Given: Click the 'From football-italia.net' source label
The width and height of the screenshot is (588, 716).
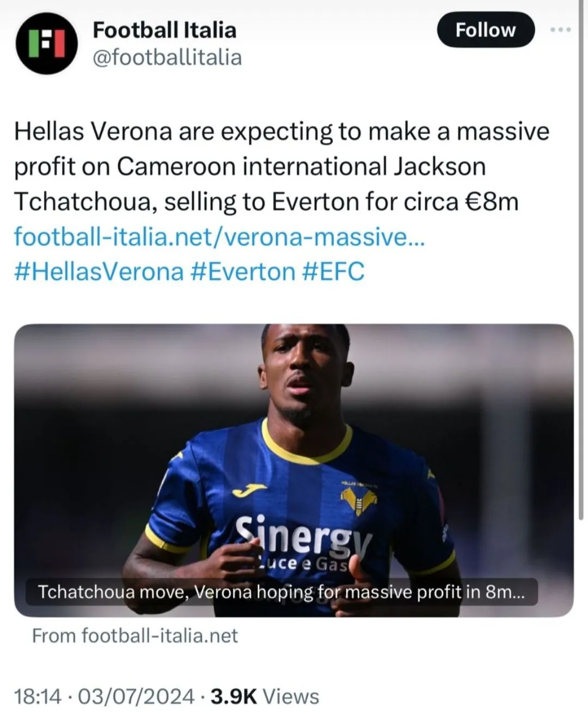Looking at the screenshot, I should click(135, 635).
